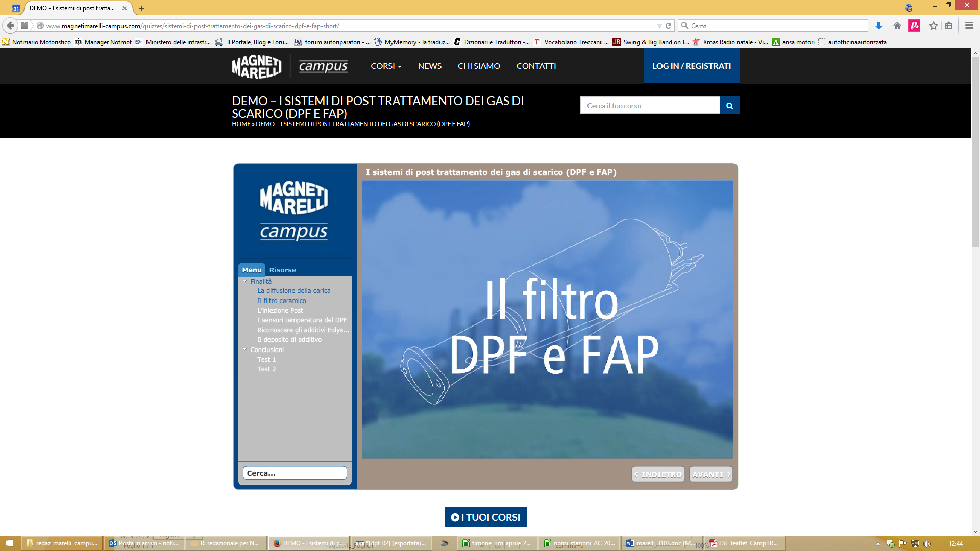
Task: Click the network icon in system tray
Action: pos(915,544)
